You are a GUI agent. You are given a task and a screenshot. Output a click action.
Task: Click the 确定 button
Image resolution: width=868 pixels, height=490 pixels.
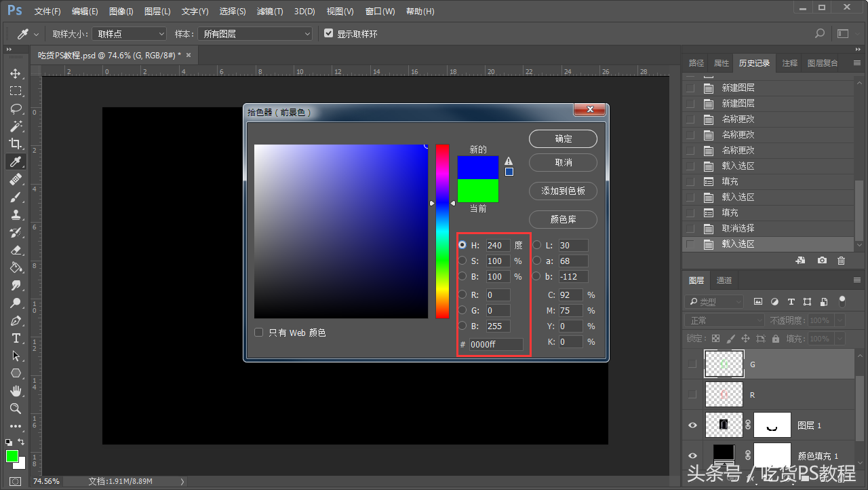pyautogui.click(x=563, y=138)
